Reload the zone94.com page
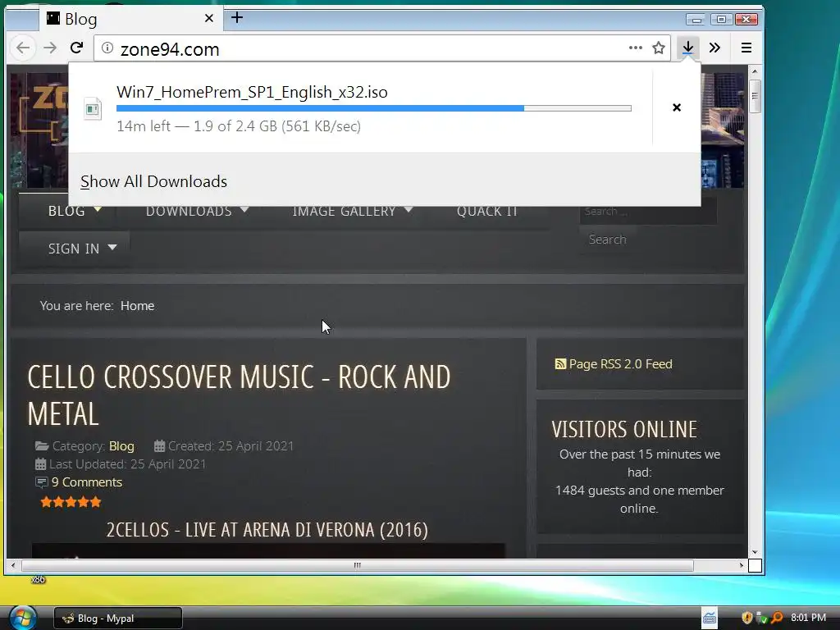840x630 pixels. coord(76,48)
